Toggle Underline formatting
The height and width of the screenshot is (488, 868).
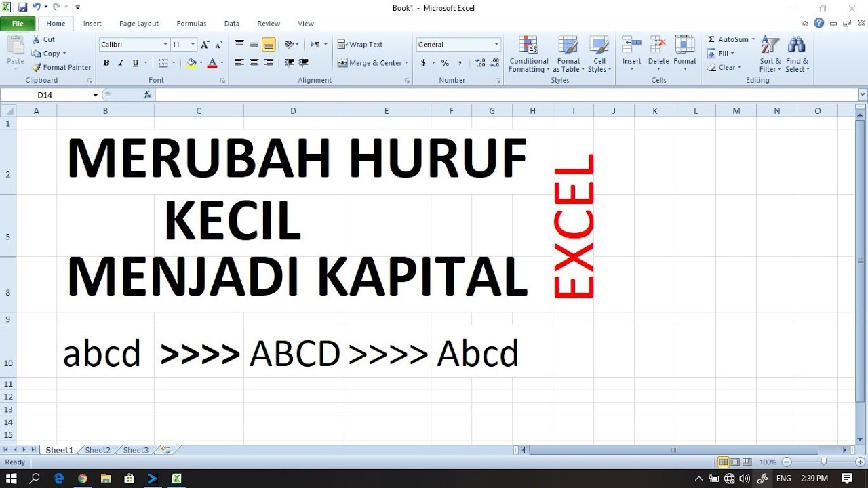pos(136,63)
